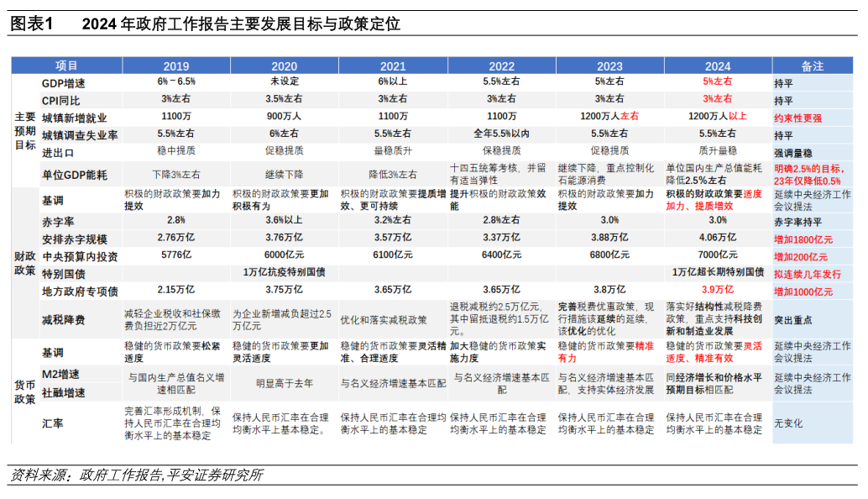Select the 无变化 remark cell
The image size is (868, 499).
[788, 423]
